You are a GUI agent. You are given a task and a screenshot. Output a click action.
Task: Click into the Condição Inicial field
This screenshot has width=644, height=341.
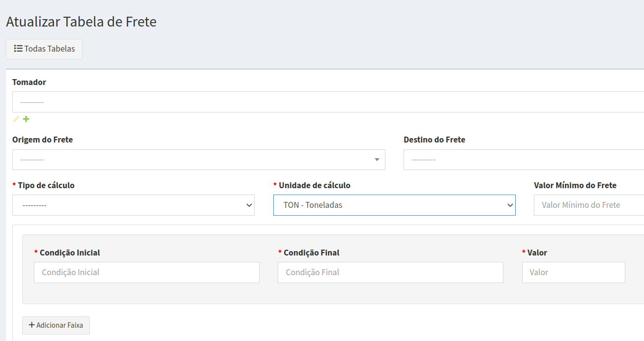146,272
